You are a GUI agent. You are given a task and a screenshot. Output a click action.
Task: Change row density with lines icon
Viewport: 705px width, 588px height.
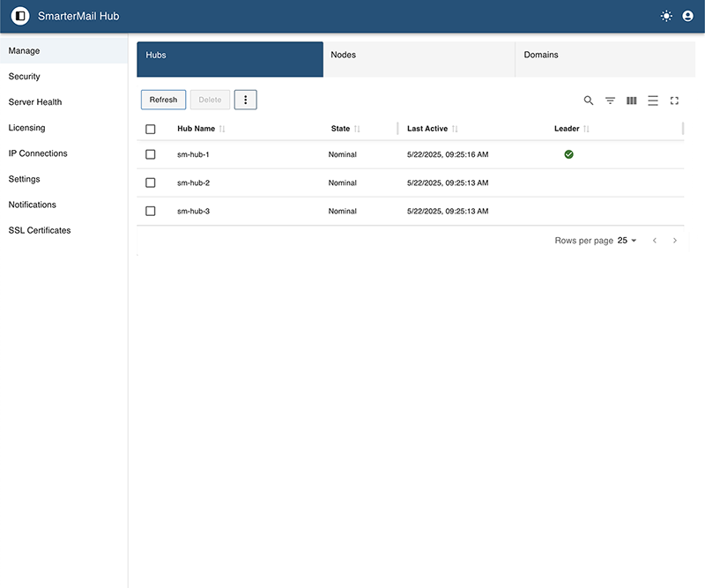click(653, 100)
